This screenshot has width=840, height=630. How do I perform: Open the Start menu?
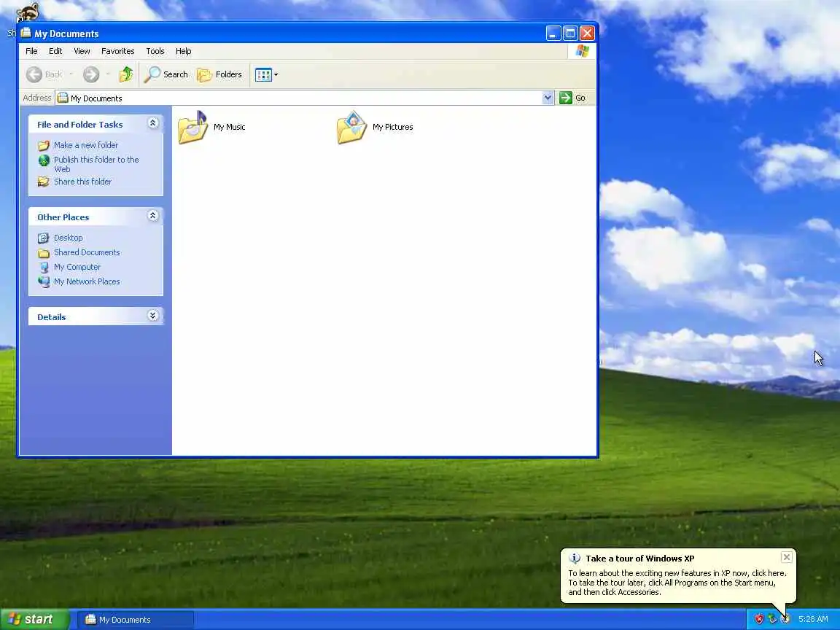[x=35, y=619]
